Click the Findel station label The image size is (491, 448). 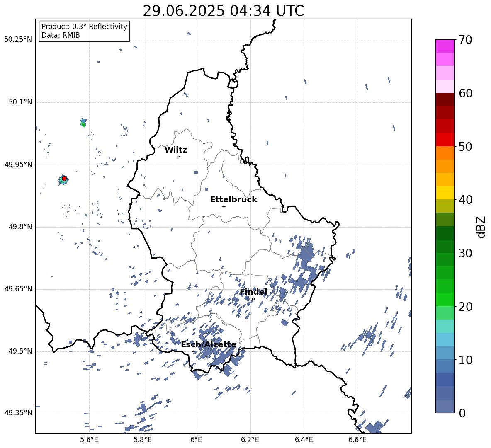coord(253,292)
